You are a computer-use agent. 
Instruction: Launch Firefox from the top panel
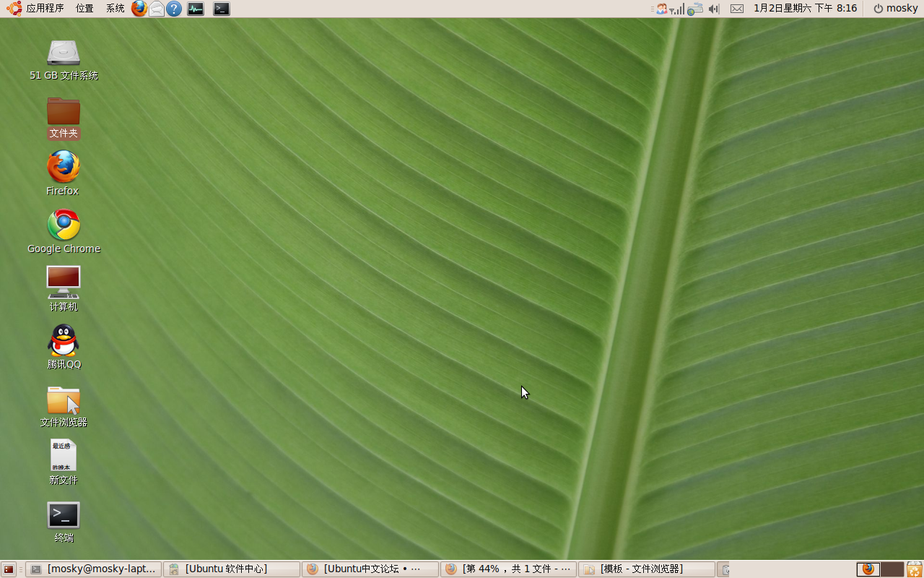coord(139,9)
